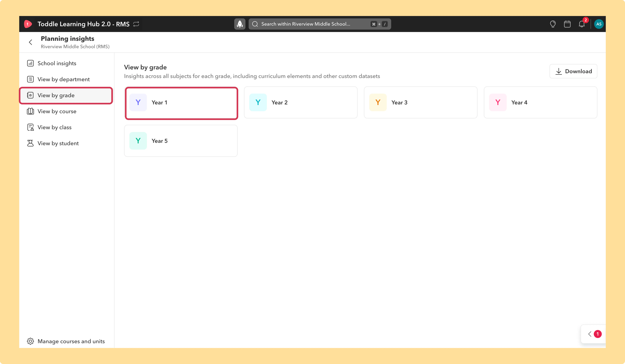Click the Riverview Middle School (RMS) subtitle
Viewport: 625px width, 364px height.
[75, 47]
